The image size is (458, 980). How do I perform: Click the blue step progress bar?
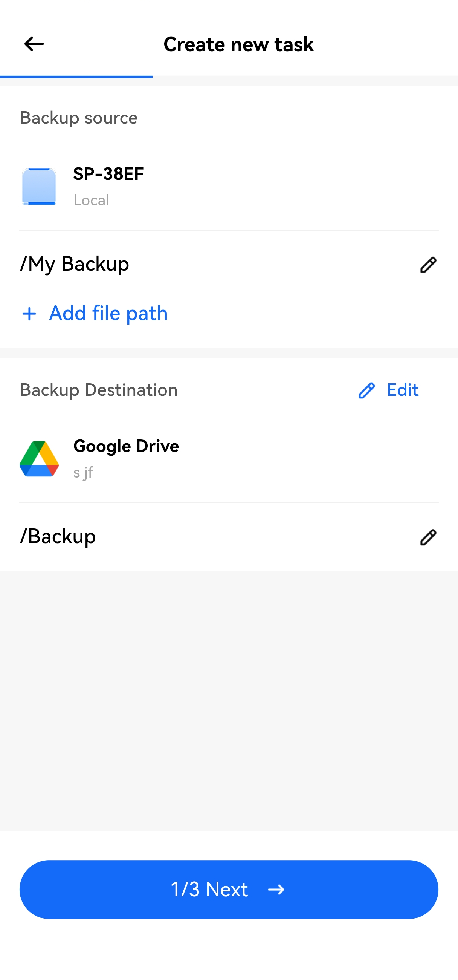click(x=76, y=77)
